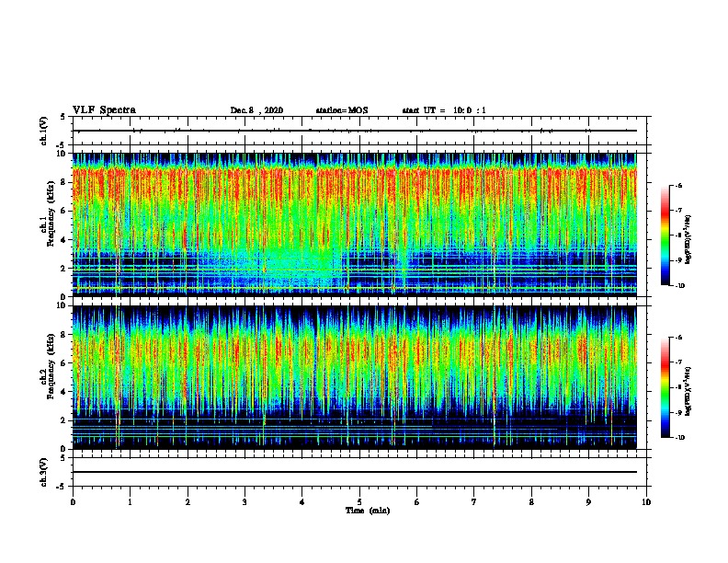728x563 pixels.
Task: Click time axis tick label "6"
Action: (417, 502)
